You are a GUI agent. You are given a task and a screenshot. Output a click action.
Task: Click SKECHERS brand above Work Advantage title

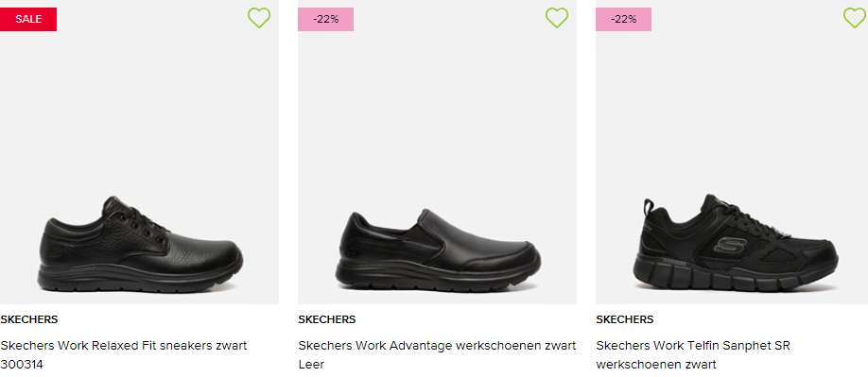[326, 319]
